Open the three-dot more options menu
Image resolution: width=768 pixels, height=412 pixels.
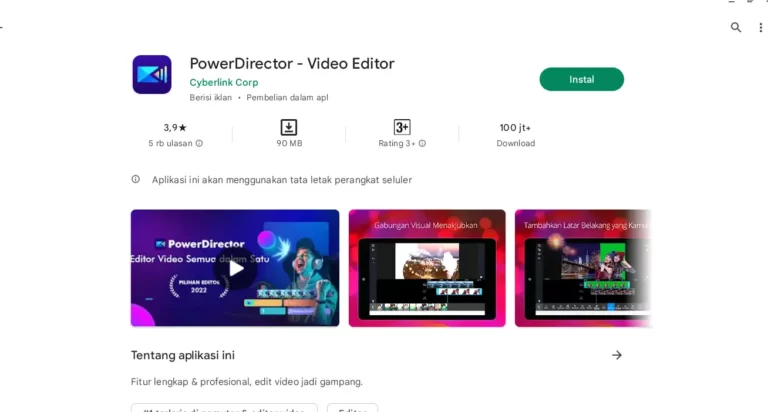click(x=760, y=27)
